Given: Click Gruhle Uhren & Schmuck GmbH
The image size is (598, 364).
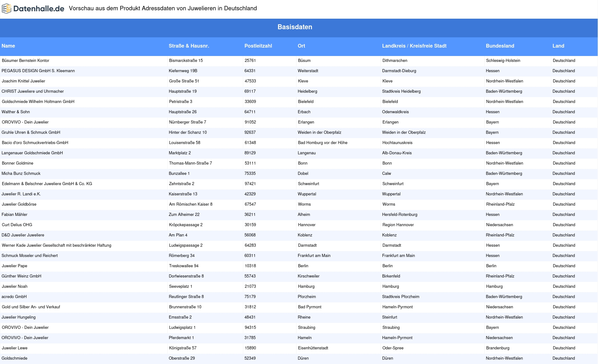Looking at the screenshot, I should point(31,133).
